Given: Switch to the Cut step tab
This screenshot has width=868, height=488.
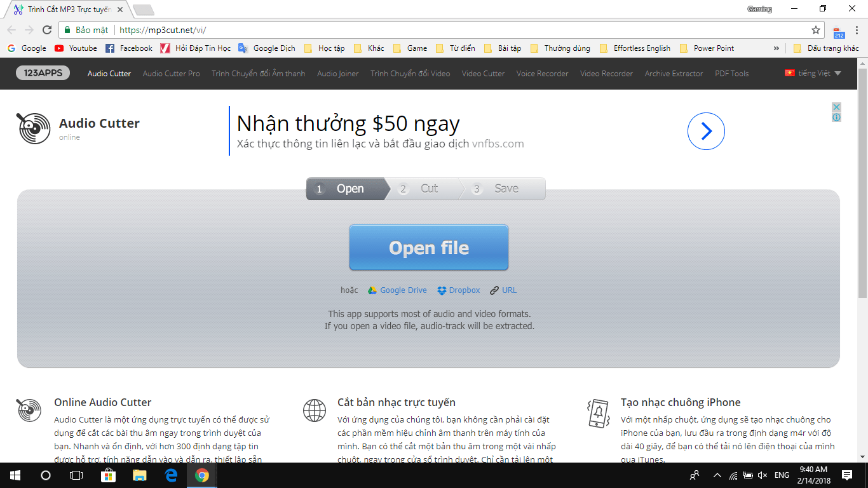Looking at the screenshot, I should 423,188.
